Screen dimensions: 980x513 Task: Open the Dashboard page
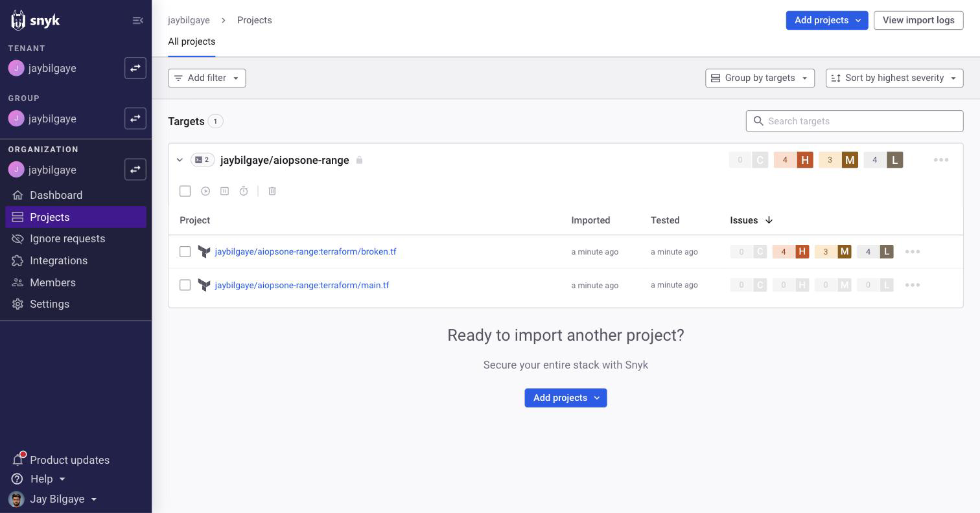(76, 195)
